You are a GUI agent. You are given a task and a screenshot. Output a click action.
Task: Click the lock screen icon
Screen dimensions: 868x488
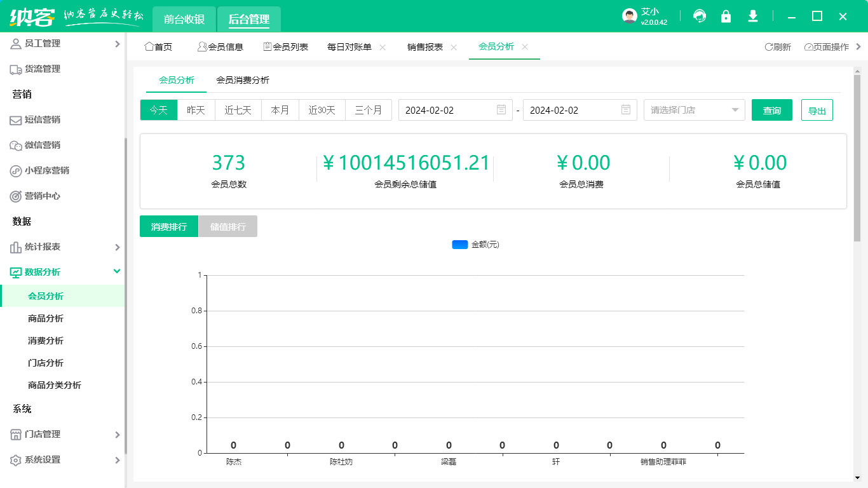pyautogui.click(x=726, y=17)
